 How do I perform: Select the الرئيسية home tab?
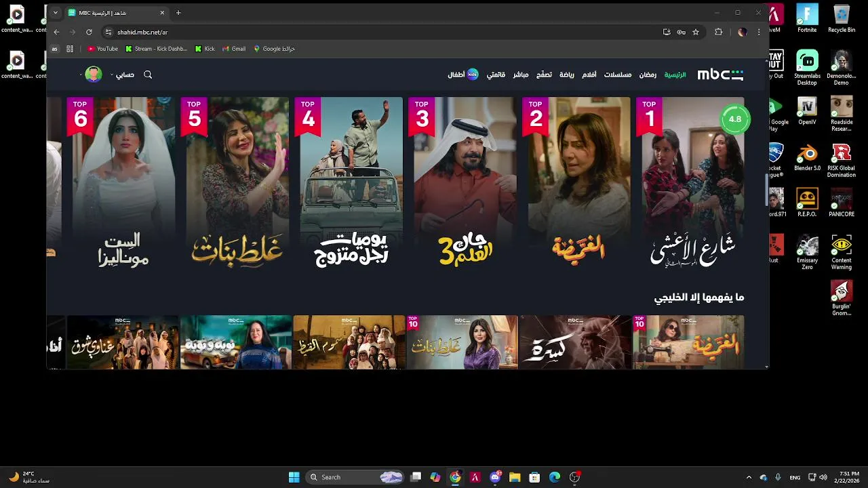tap(675, 75)
